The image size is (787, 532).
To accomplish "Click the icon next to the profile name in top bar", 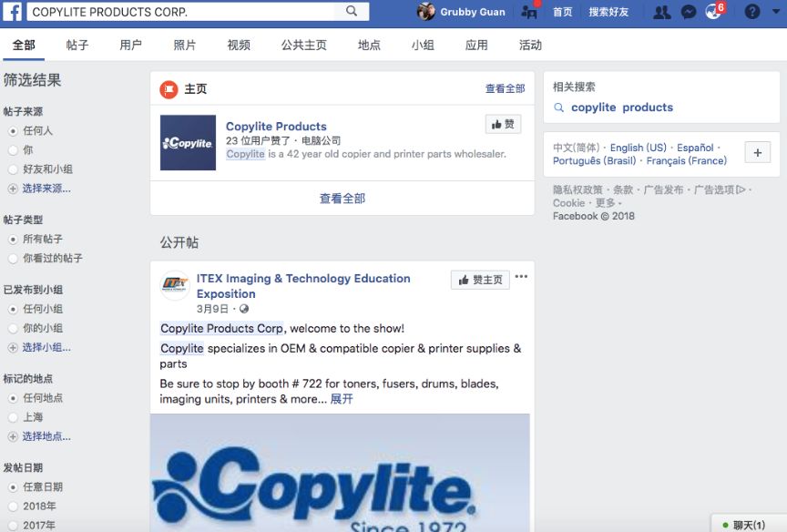I will pos(529,12).
